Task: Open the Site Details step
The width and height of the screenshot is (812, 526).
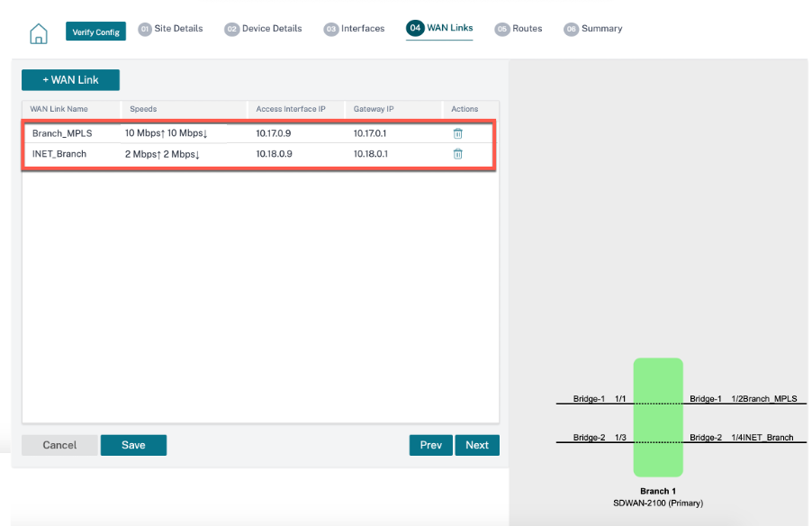Action: pyautogui.click(x=171, y=29)
